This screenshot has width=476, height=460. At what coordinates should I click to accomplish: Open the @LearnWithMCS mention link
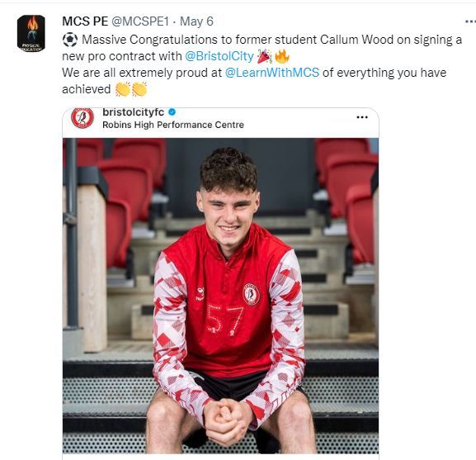pyautogui.click(x=272, y=73)
